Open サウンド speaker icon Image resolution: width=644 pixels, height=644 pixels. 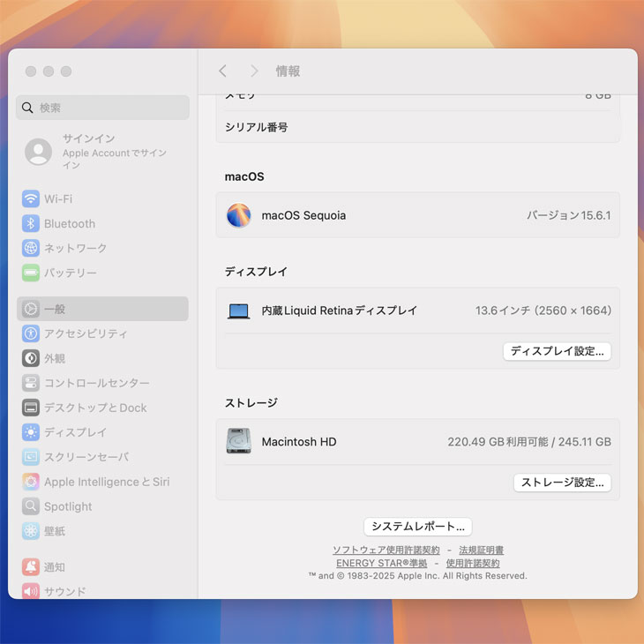coord(31,591)
